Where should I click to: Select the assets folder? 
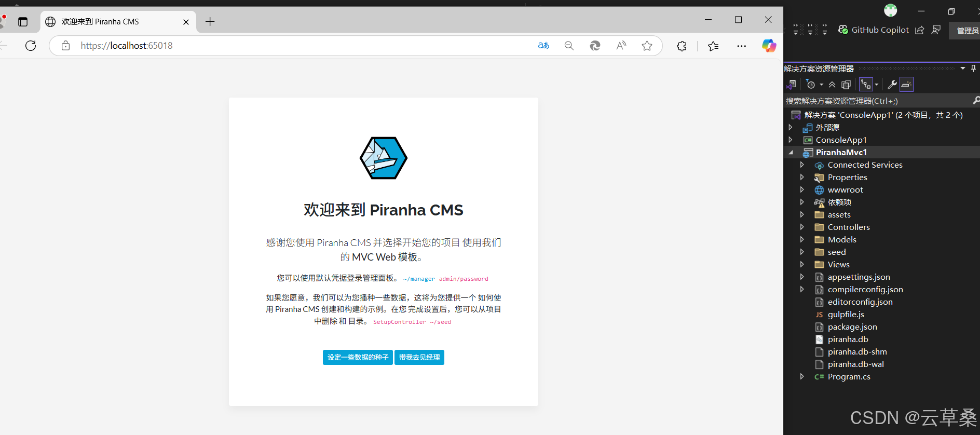839,215
